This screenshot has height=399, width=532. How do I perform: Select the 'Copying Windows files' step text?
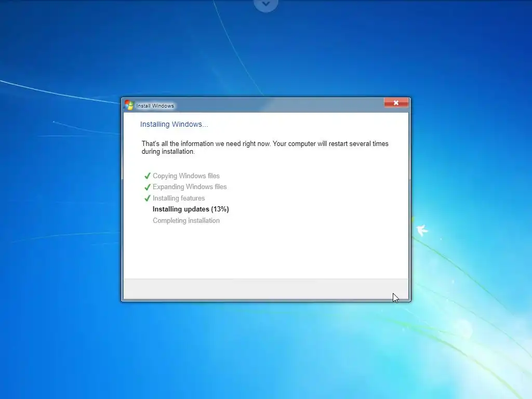click(x=186, y=176)
